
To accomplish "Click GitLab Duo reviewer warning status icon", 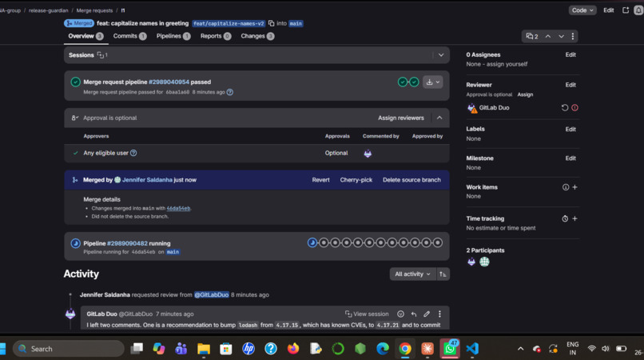I will [x=575, y=108].
